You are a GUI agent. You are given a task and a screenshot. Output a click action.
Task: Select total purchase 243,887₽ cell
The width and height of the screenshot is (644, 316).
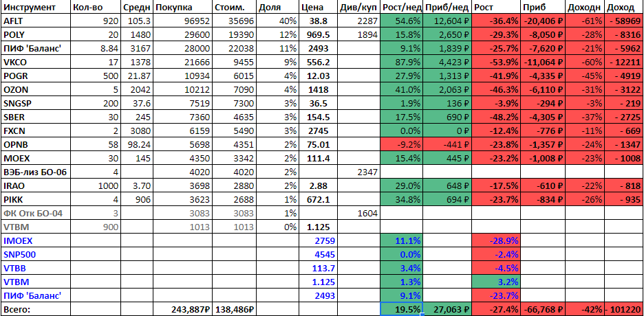[x=182, y=309]
